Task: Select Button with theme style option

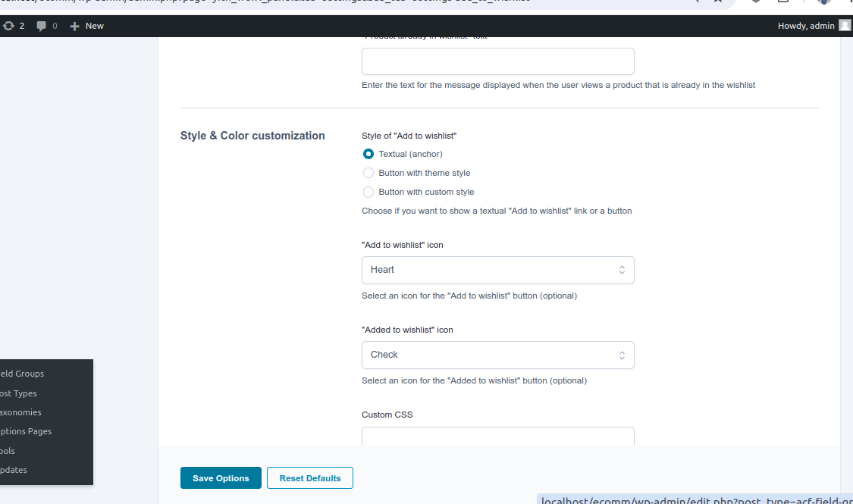Action: coord(368,173)
